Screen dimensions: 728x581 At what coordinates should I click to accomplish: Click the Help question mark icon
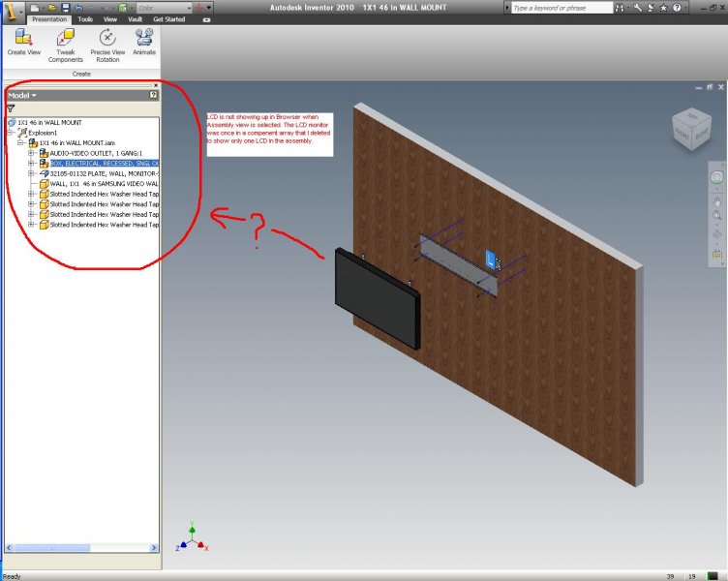pos(677,8)
